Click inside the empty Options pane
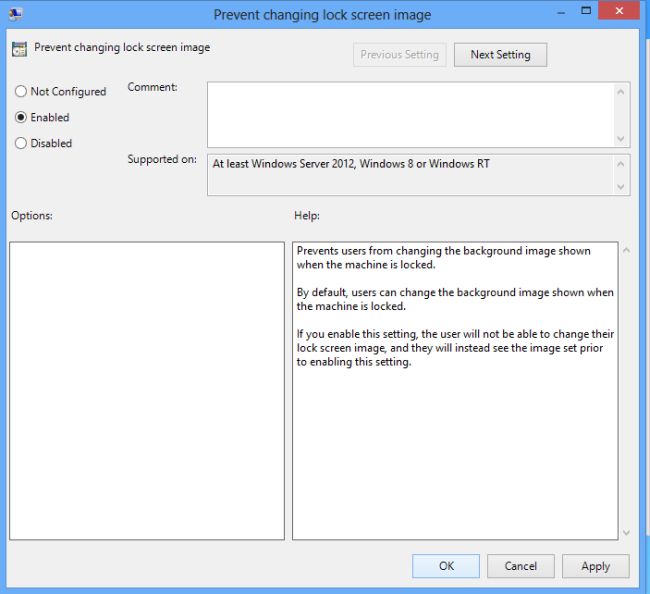 147,390
